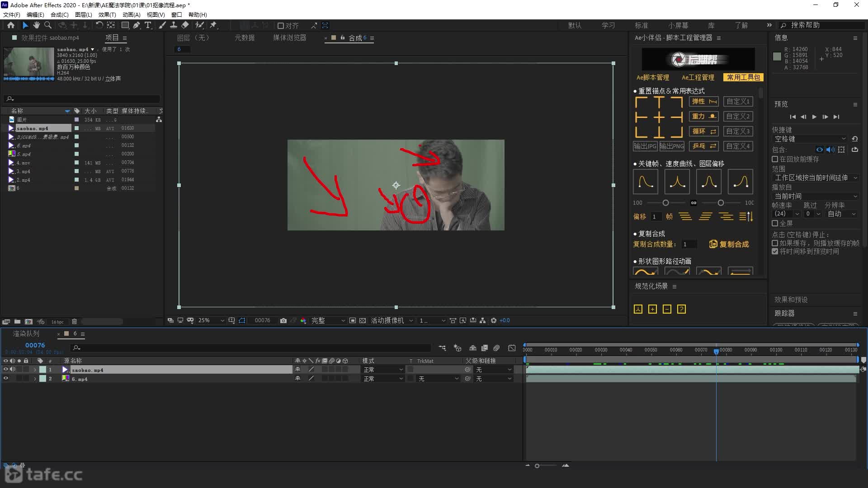
Task: Click the 复制合成 button
Action: click(729, 244)
